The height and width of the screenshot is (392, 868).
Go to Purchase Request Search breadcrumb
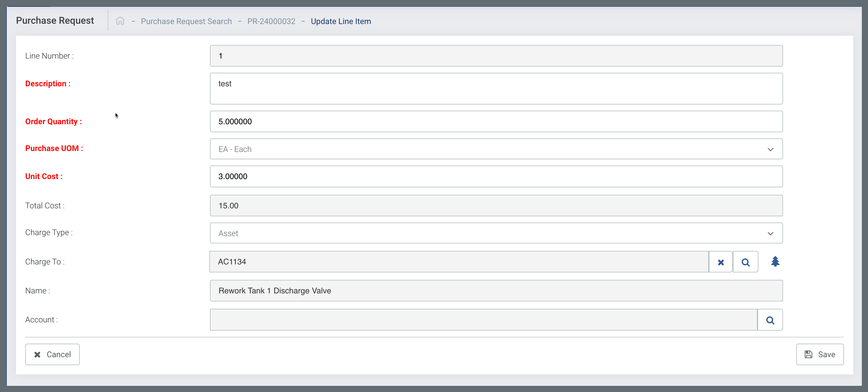[186, 21]
